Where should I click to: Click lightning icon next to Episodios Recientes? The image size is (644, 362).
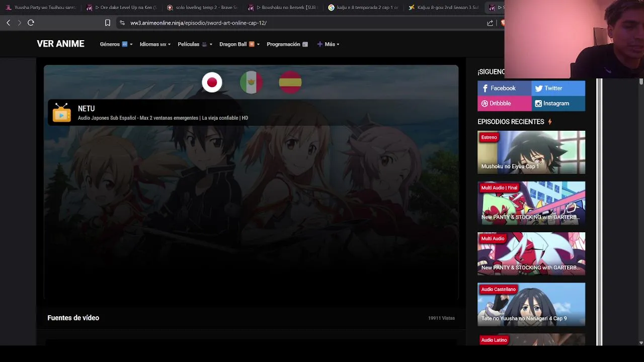point(550,122)
